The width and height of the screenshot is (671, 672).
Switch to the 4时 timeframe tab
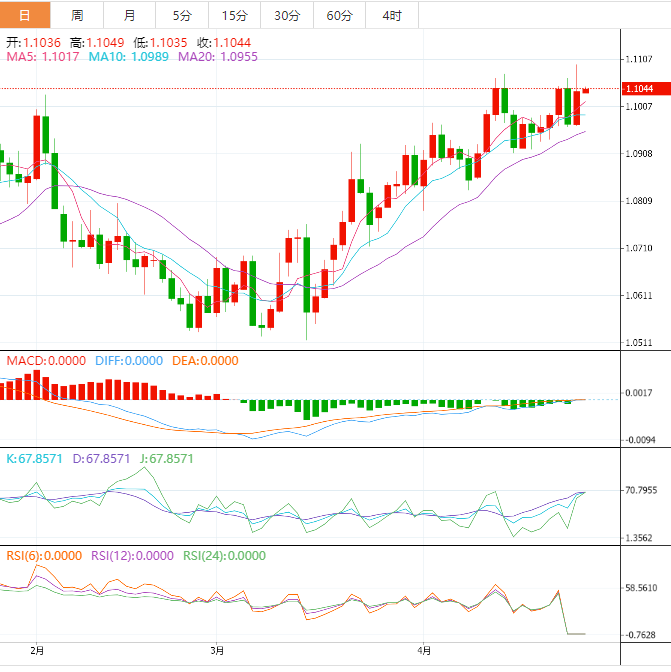point(391,15)
